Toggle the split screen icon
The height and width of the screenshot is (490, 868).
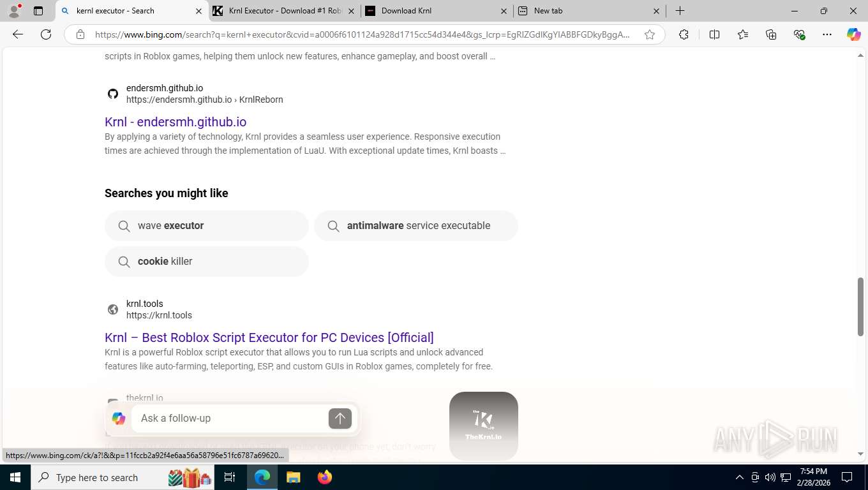tap(715, 34)
